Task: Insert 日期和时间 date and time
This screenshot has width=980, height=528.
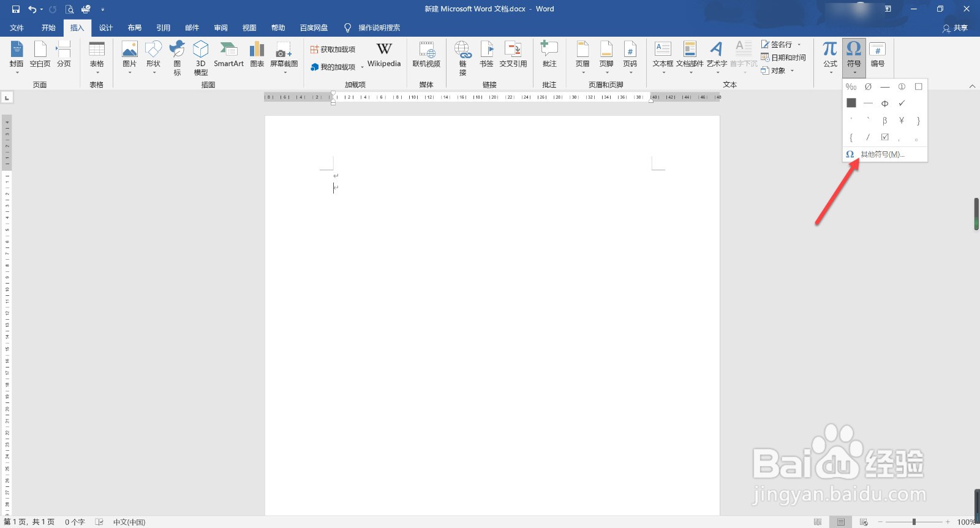Action: 783,58
